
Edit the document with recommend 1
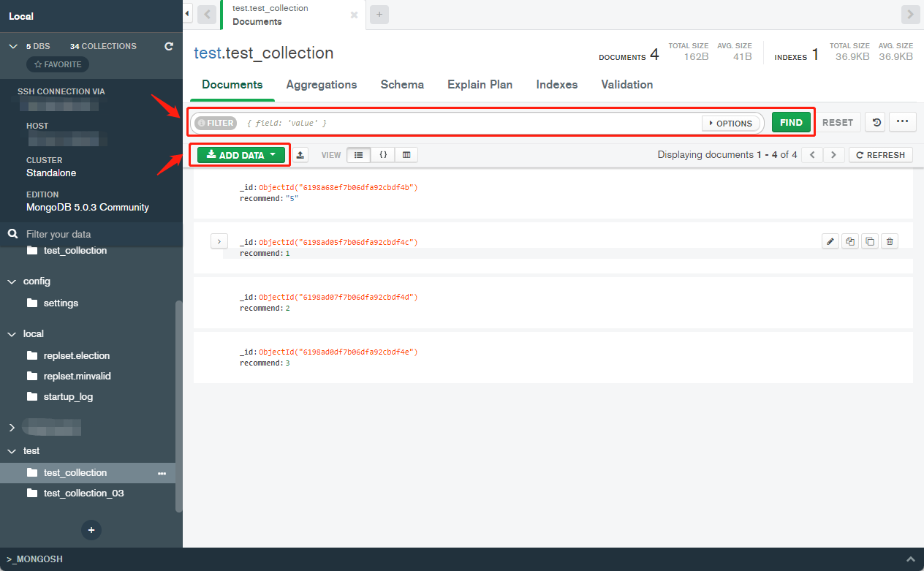pyautogui.click(x=830, y=241)
